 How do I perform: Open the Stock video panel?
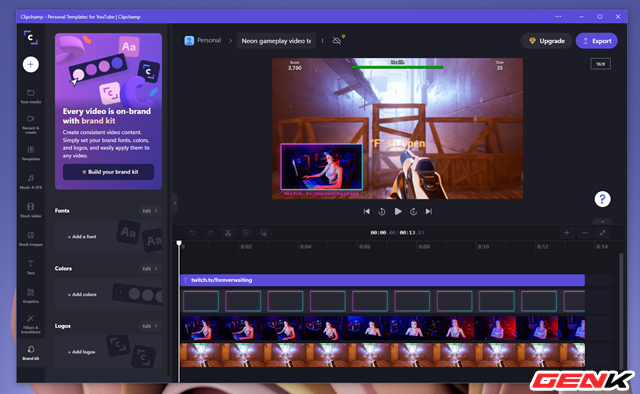tap(31, 210)
